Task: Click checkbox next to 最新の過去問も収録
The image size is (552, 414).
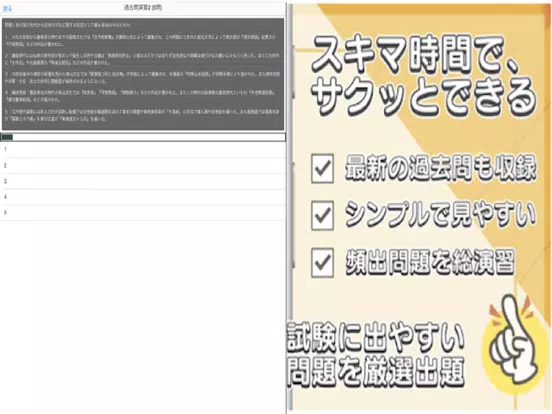Action: click(x=322, y=168)
